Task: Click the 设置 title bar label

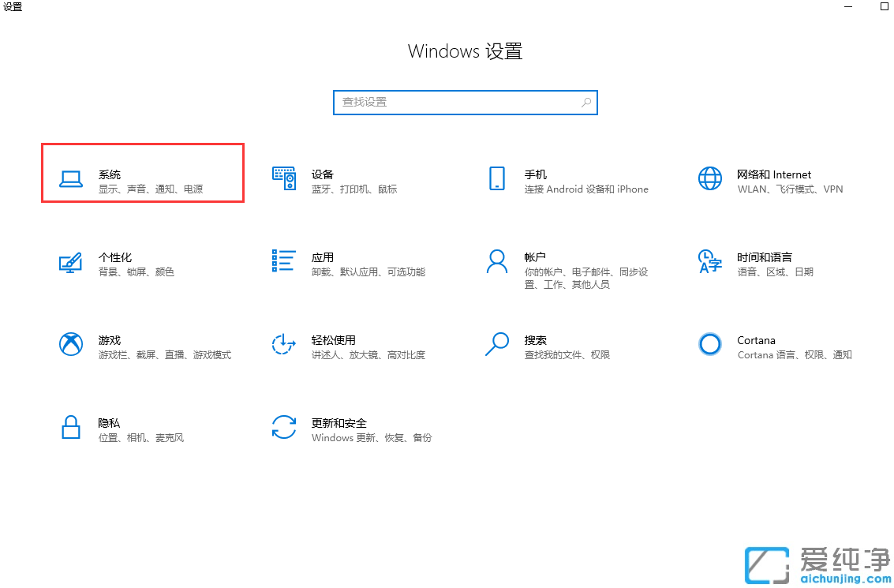Action: (13, 7)
